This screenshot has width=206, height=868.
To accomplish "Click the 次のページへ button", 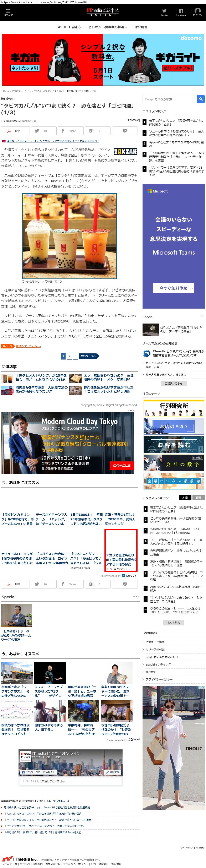I will click(89, 356).
